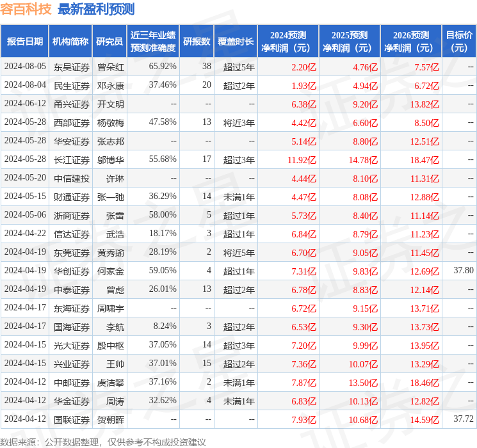Select the 东莞证券 institution cell
The width and height of the screenshot is (477, 448).
click(x=72, y=252)
